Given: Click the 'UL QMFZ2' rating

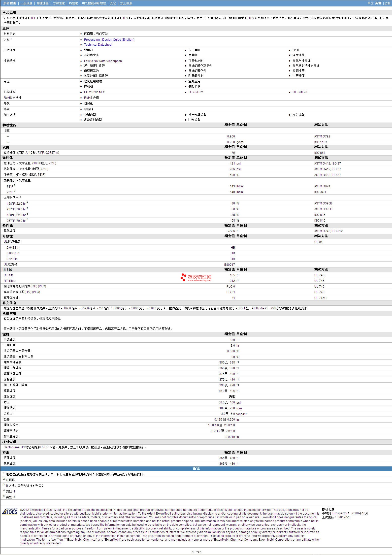Looking at the screenshot, I should click(196, 92).
